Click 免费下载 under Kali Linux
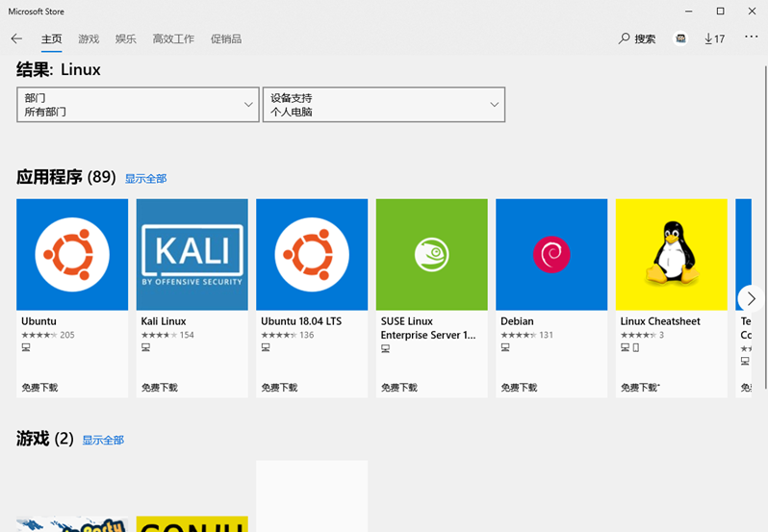This screenshot has height=532, width=768. 160,388
